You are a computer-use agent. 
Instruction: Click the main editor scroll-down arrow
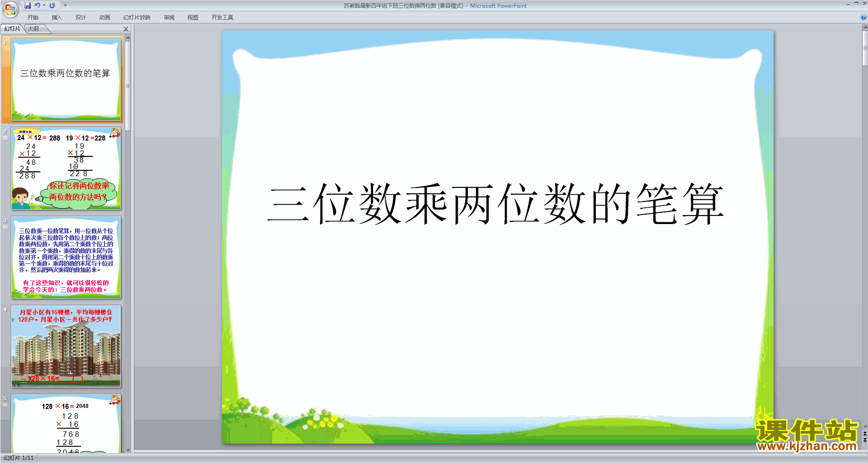click(865, 426)
